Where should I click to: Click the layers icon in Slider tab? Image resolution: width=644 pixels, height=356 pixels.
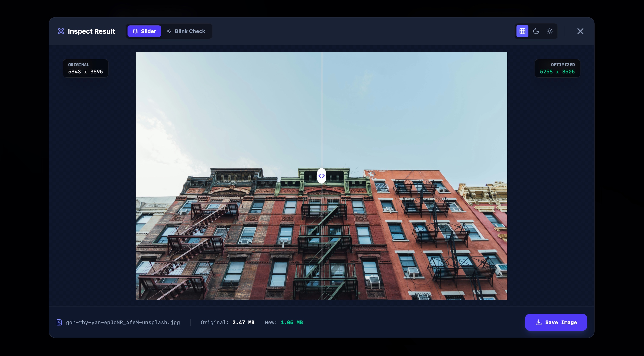click(135, 31)
